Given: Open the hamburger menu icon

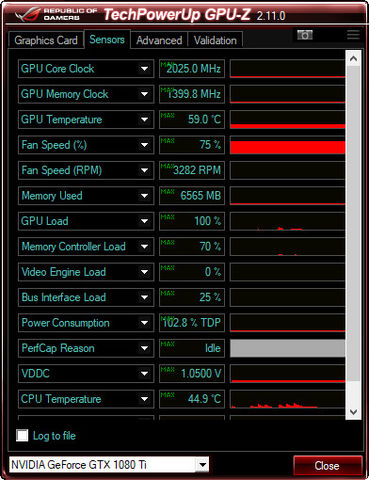Looking at the screenshot, I should point(353,35).
